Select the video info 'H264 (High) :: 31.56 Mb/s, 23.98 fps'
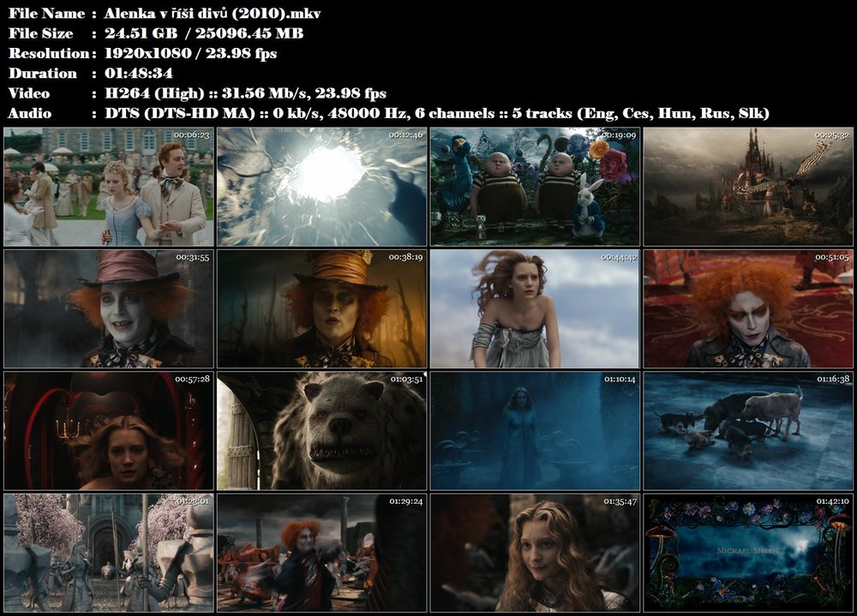Viewport: 857px width, 616px height. [245, 93]
